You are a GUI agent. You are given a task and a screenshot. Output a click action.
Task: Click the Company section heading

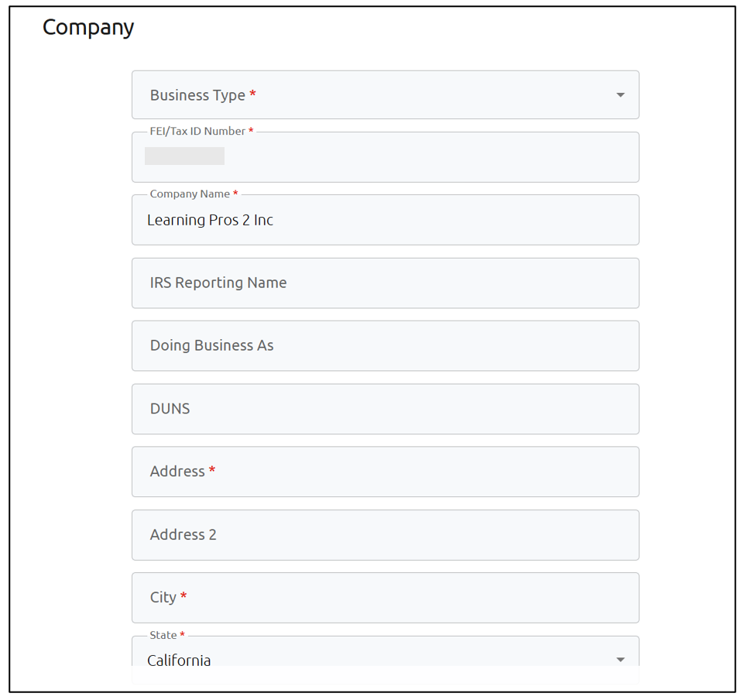click(x=88, y=27)
